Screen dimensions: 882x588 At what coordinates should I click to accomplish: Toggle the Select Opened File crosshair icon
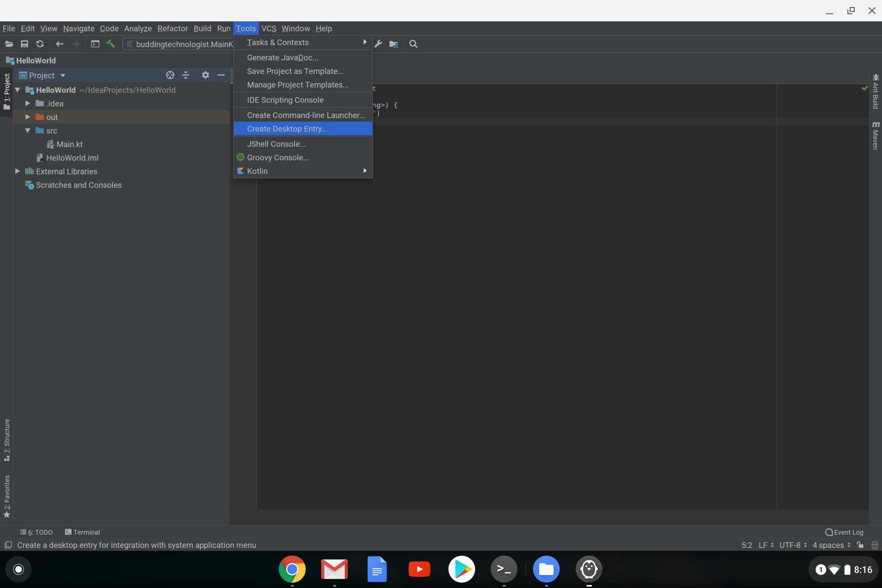(x=170, y=75)
